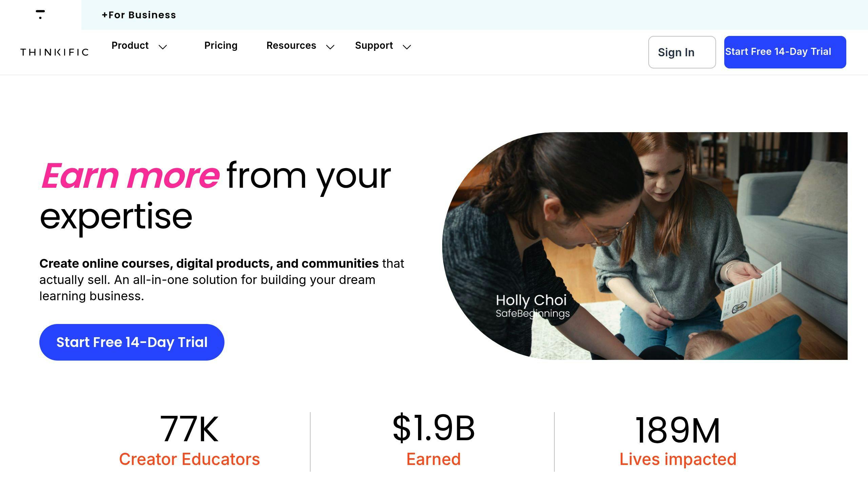Click the Holly Choi SafeBeginnings caption

pyautogui.click(x=532, y=306)
